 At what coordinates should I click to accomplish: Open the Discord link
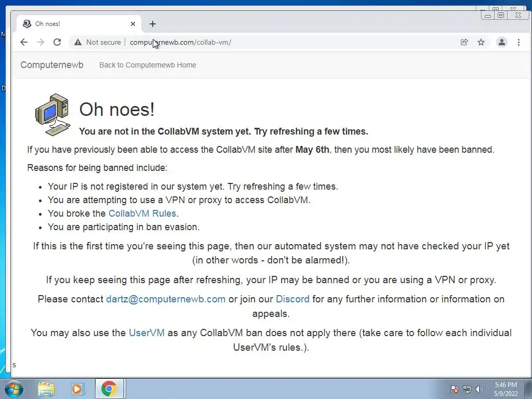click(x=292, y=299)
